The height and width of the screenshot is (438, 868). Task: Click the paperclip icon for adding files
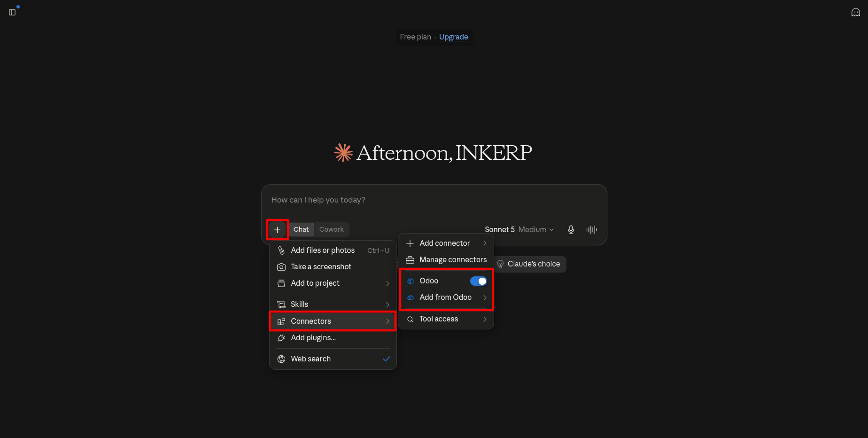click(x=281, y=250)
